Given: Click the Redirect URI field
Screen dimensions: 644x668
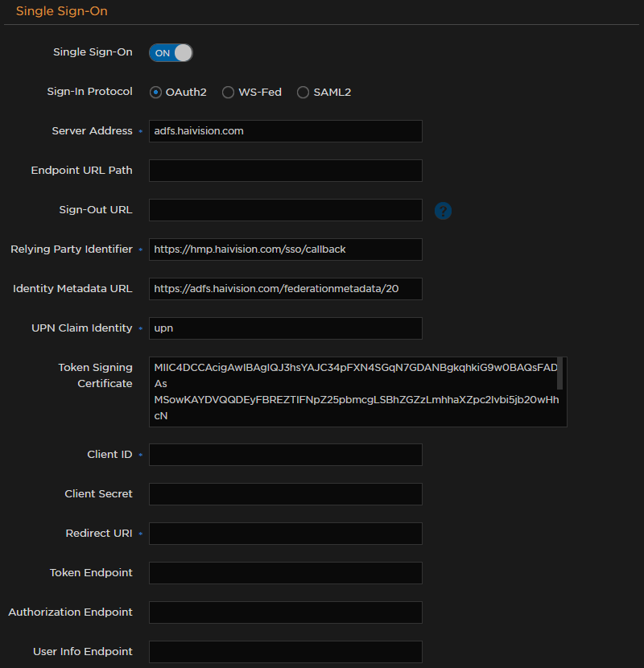Looking at the screenshot, I should (285, 533).
